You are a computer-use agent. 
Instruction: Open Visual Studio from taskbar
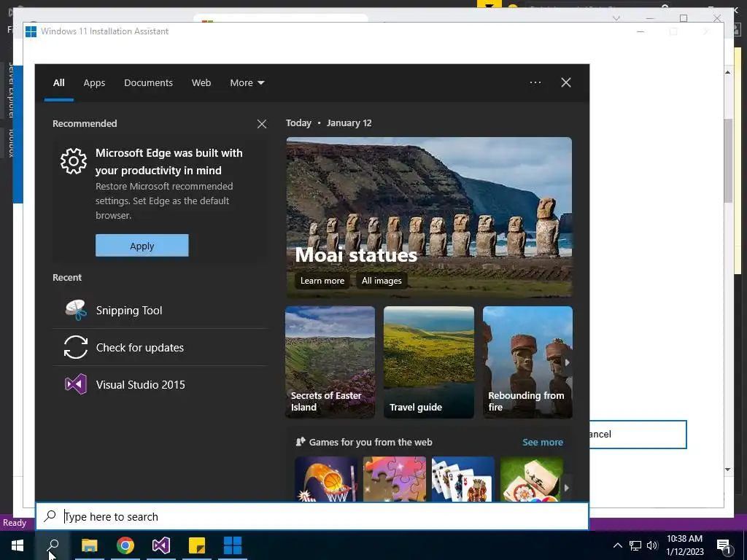point(161,545)
